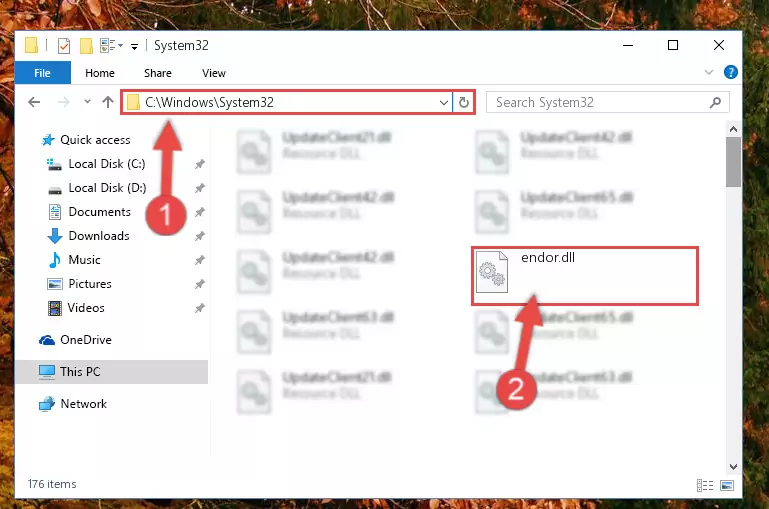This screenshot has width=769, height=509.
Task: Click the 176 items status text
Action: coord(52,484)
